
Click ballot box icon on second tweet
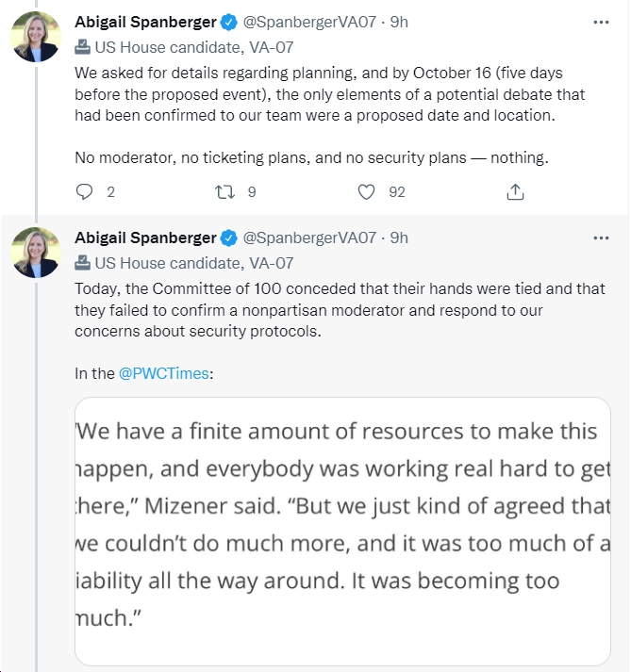82,263
